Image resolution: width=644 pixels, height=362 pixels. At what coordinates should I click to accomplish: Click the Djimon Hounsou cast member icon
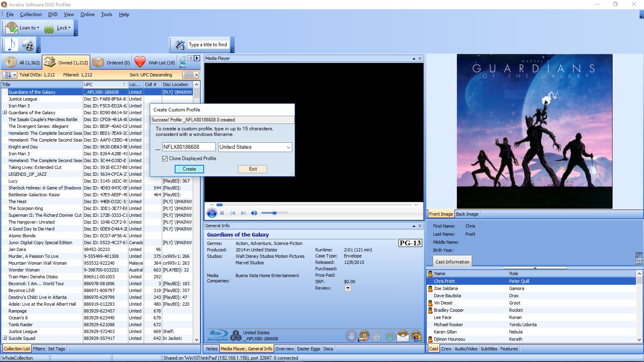[430, 339]
